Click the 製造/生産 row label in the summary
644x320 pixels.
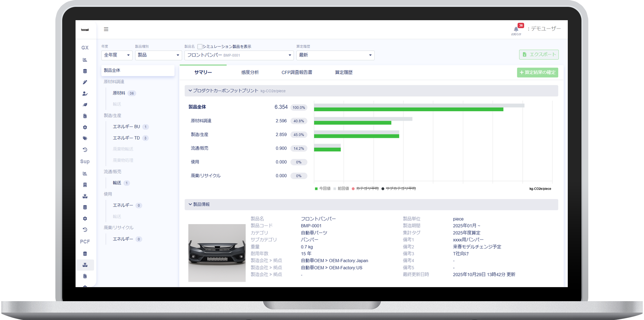(x=199, y=135)
